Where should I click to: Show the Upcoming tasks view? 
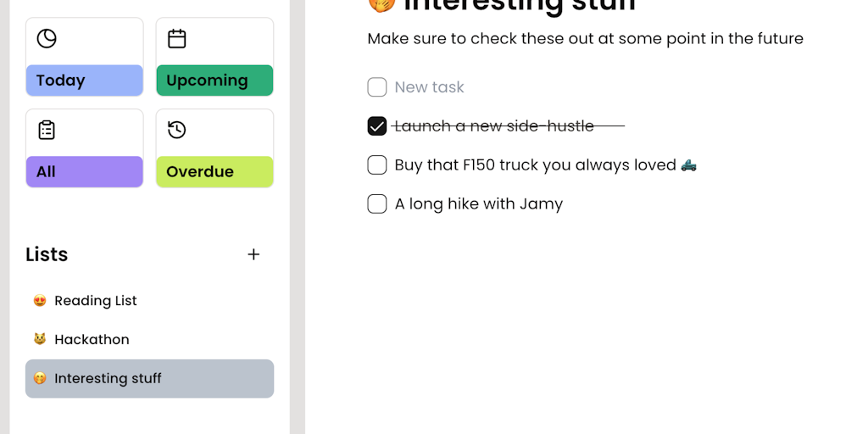pyautogui.click(x=214, y=81)
